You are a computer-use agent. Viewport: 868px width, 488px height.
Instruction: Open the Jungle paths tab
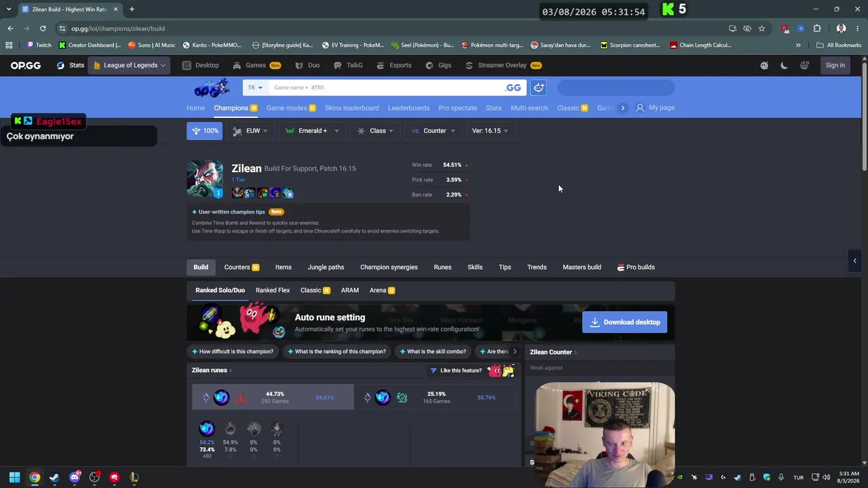coord(325,267)
